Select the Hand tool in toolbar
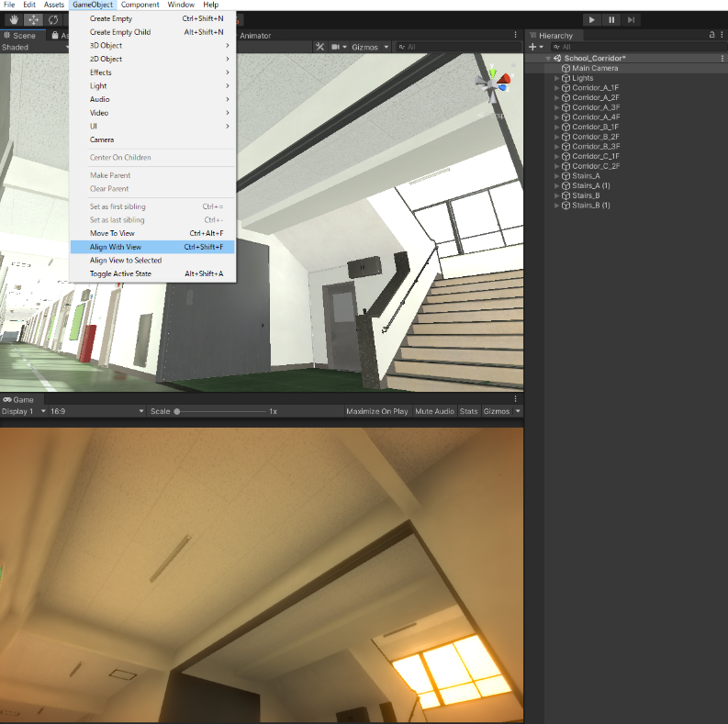Viewport: 728px width, 724px height. coord(14,19)
